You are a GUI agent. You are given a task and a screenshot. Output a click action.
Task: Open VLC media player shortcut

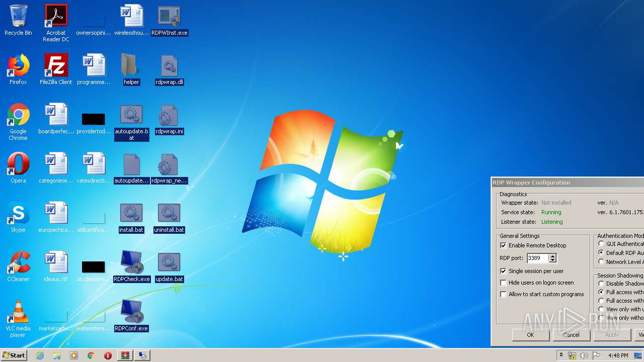coord(18,319)
